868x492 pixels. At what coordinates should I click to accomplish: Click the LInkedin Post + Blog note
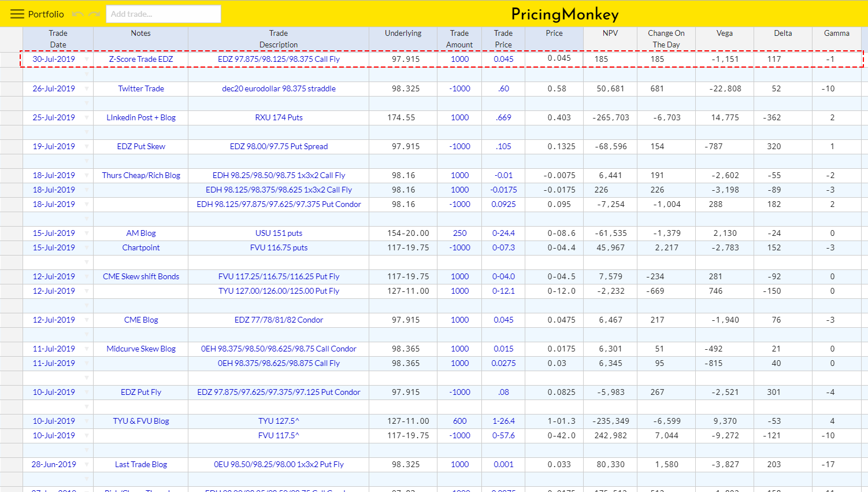click(141, 117)
